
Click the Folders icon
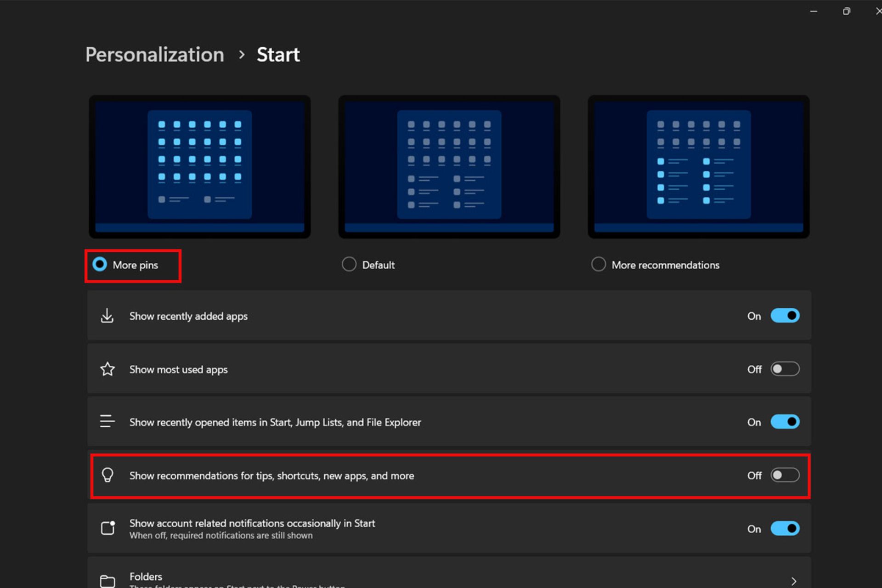click(x=107, y=581)
